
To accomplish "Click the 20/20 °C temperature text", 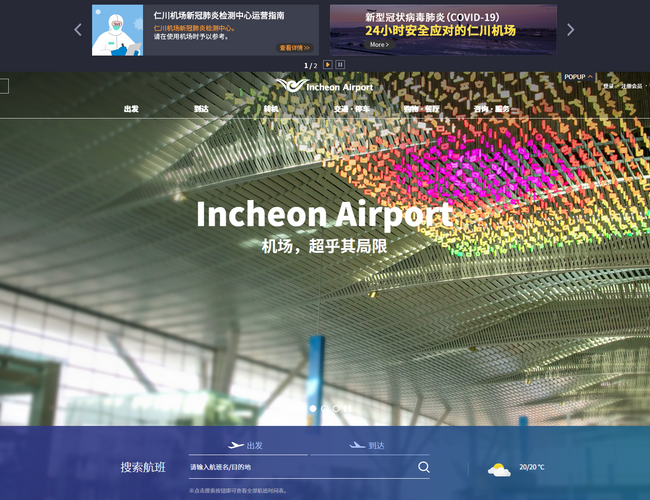I will pyautogui.click(x=531, y=467).
